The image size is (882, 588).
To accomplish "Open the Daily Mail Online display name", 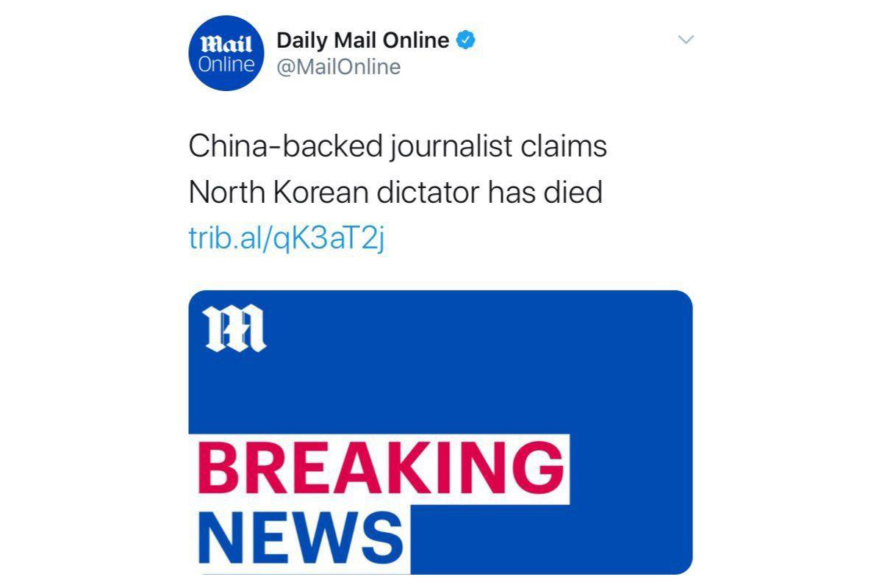I will [363, 40].
